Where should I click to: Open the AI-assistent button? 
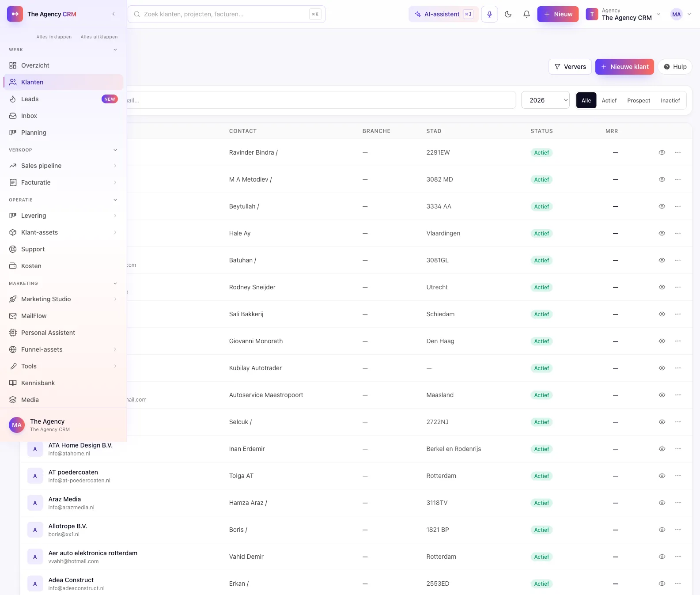[x=443, y=14]
